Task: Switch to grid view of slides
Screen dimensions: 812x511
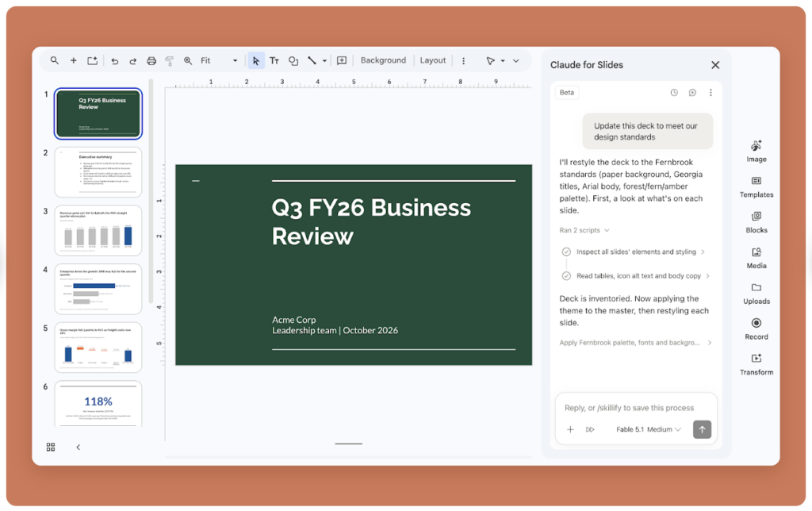Action: coord(51,447)
